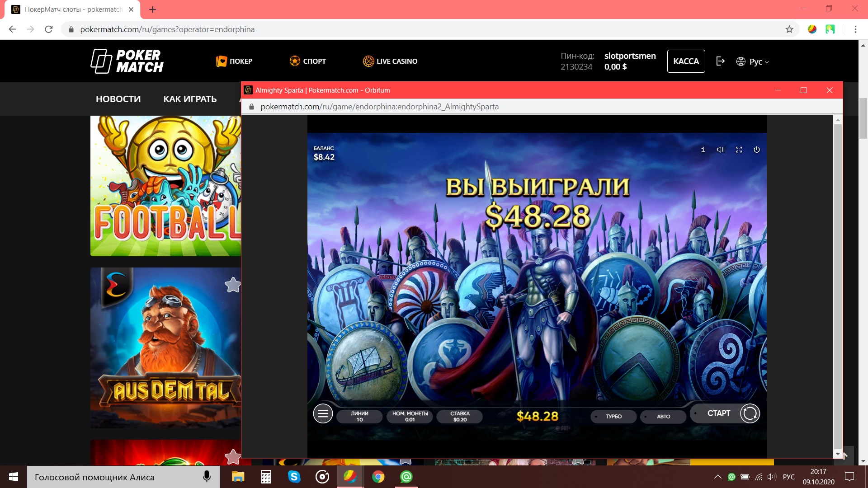The height and width of the screenshot is (488, 868).
Task: Open Skype from the taskbar
Action: 294,477
